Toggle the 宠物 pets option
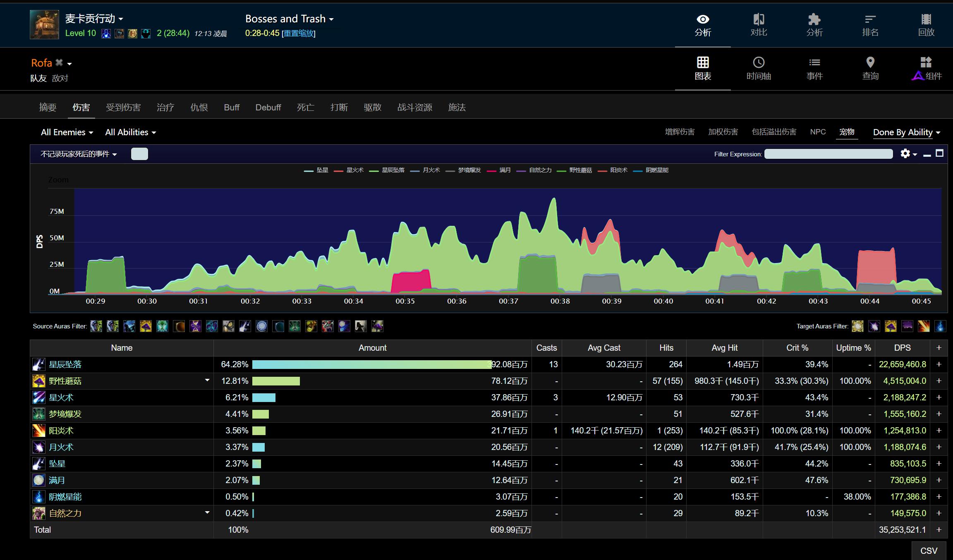The image size is (953, 560). click(847, 132)
